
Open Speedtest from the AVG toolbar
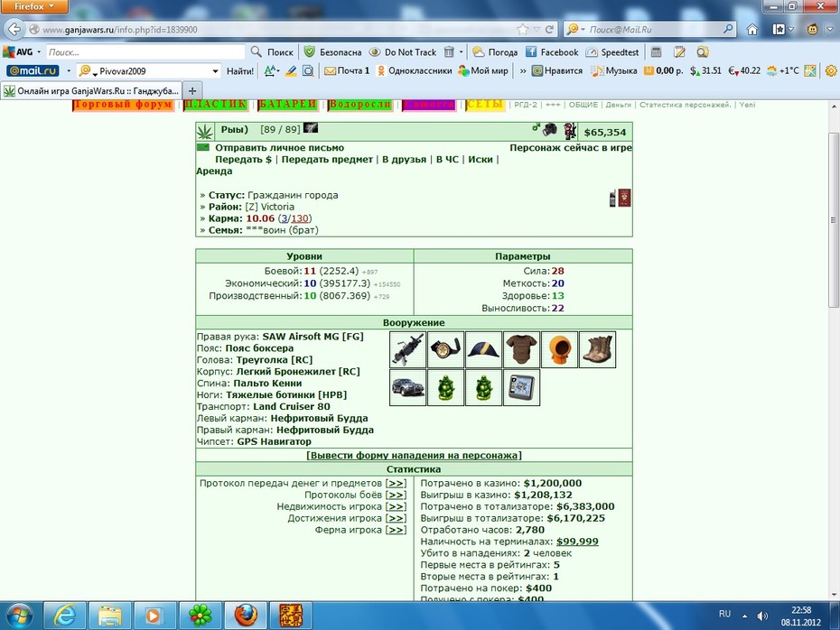612,52
